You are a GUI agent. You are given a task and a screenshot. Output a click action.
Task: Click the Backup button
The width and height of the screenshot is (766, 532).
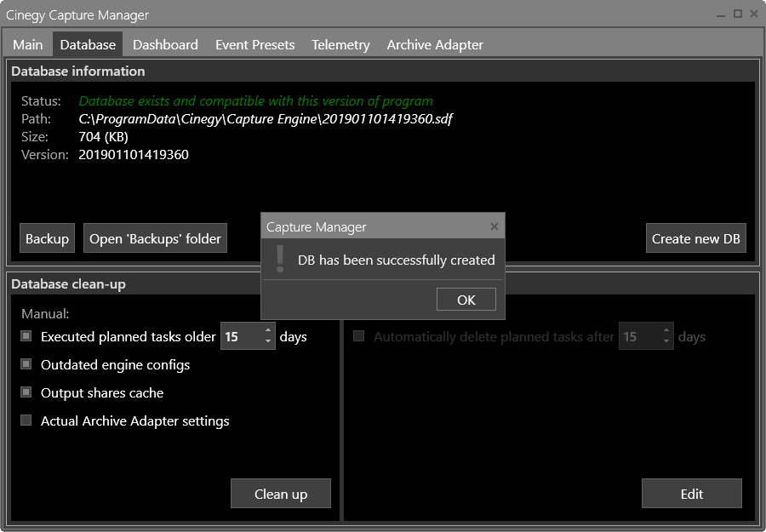(x=47, y=237)
